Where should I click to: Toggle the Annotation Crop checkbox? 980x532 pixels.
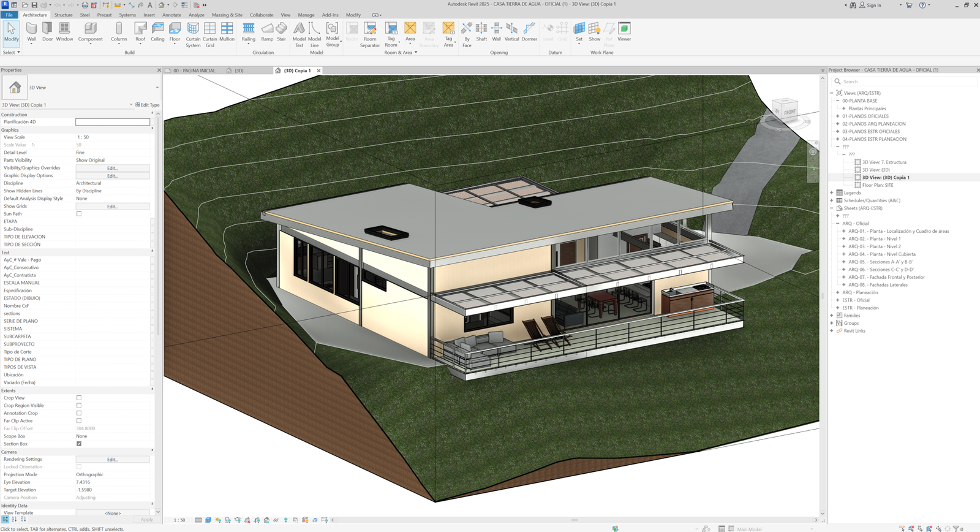(79, 413)
